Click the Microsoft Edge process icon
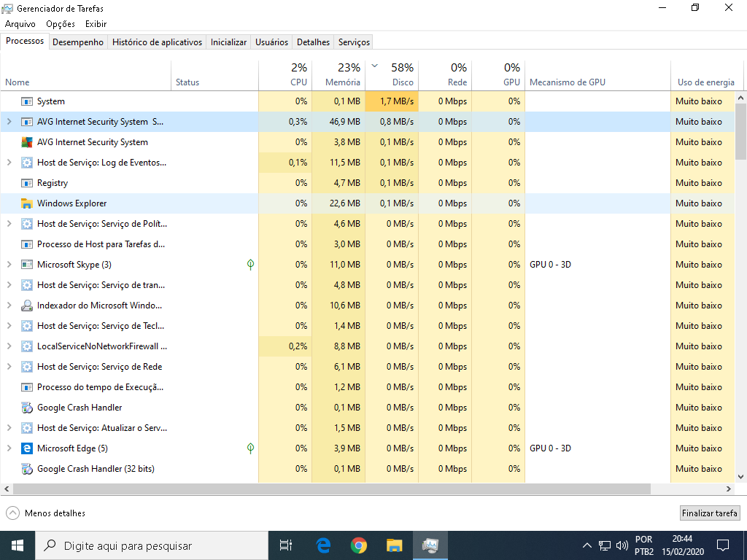The width and height of the screenshot is (747, 560). click(27, 448)
